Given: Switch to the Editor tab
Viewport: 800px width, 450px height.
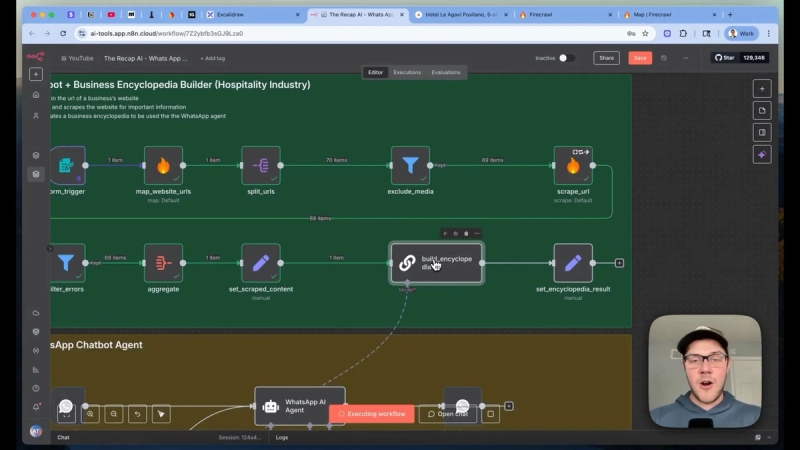Looking at the screenshot, I should pyautogui.click(x=376, y=72).
